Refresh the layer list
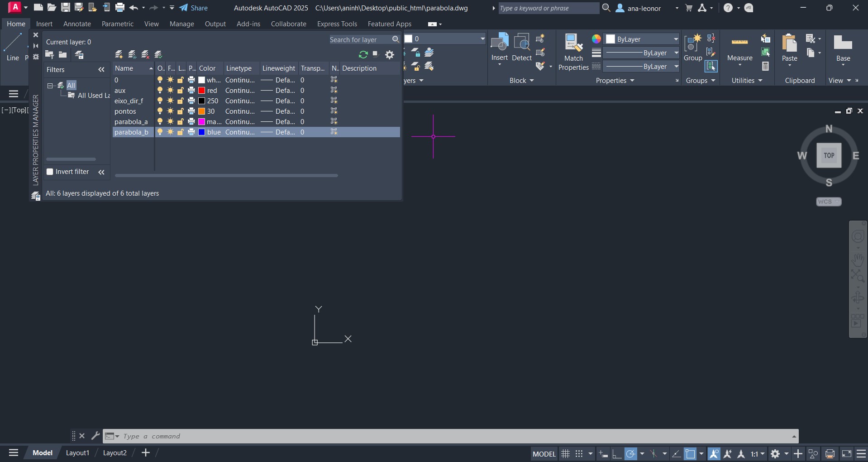 [x=363, y=55]
